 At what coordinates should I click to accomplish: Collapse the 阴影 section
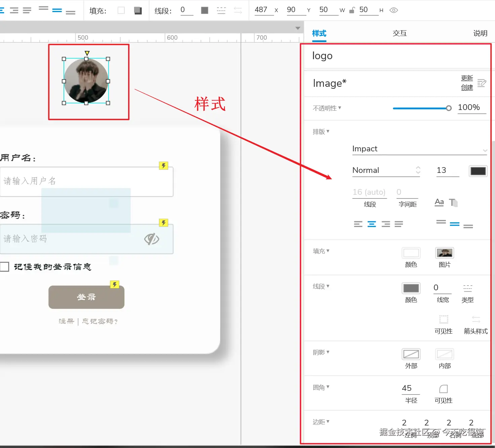click(321, 352)
